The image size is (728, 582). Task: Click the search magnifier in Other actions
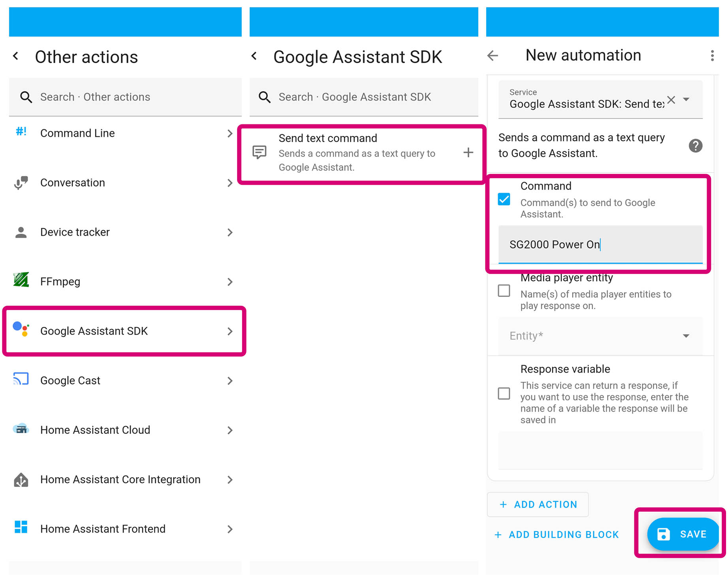click(26, 97)
